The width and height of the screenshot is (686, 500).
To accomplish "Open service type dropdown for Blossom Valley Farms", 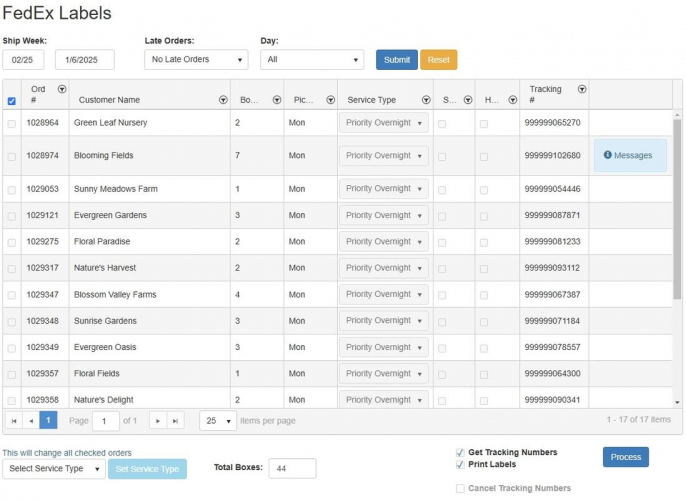I will point(384,294).
